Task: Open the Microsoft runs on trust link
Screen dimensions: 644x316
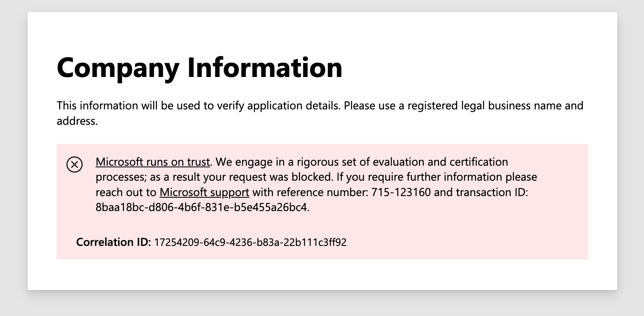Action: tap(153, 162)
